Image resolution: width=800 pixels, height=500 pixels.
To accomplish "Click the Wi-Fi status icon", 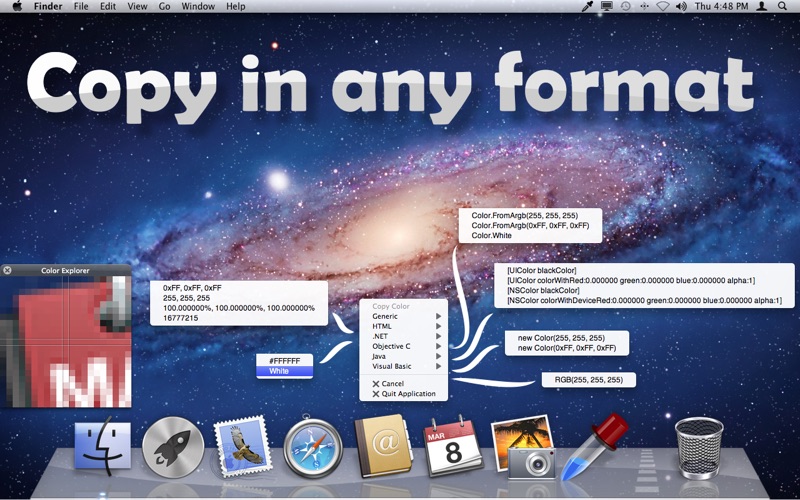I will tap(662, 6).
